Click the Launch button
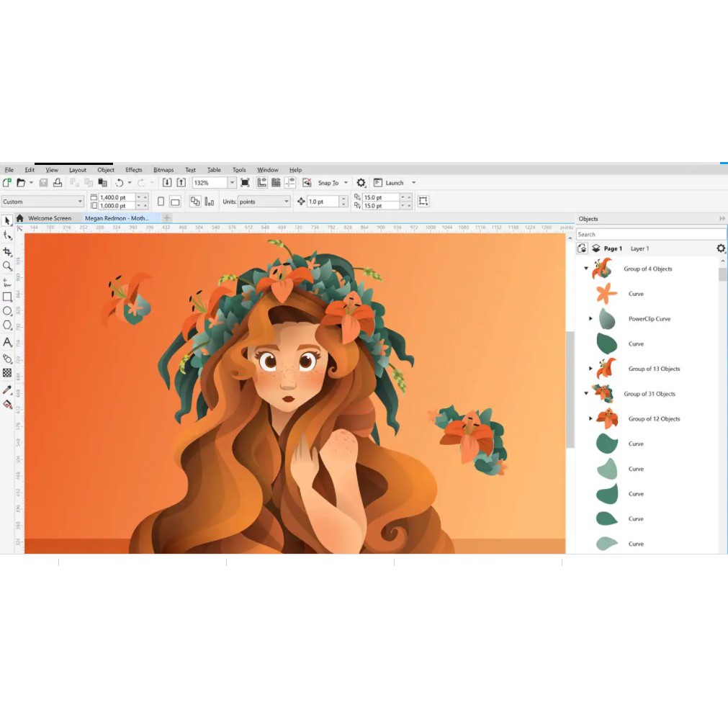Screen dimensions: 728x728 (x=389, y=182)
